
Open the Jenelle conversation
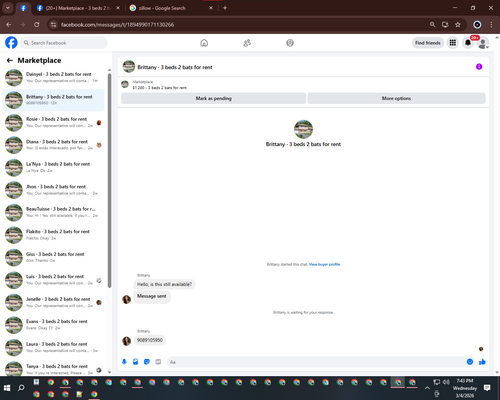click(x=53, y=302)
